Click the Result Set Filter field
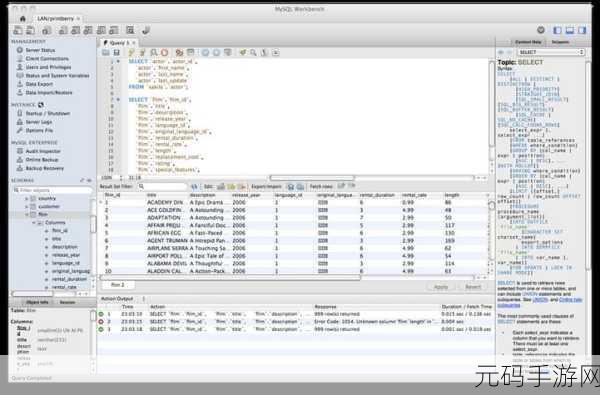 pos(162,186)
